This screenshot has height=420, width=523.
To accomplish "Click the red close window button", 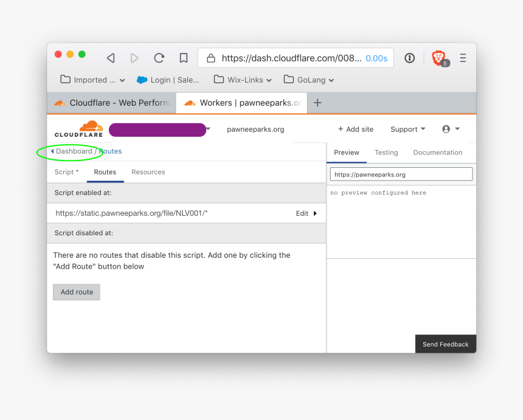I will (58, 54).
